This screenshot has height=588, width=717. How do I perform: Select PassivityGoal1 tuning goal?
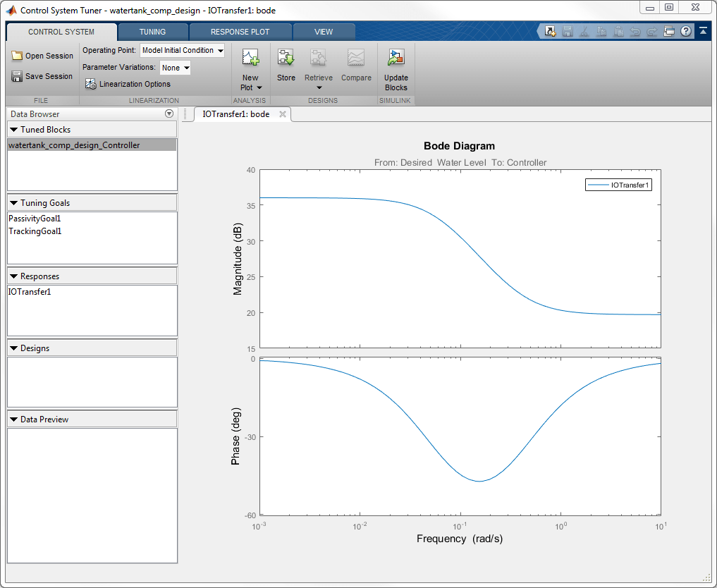(x=35, y=219)
